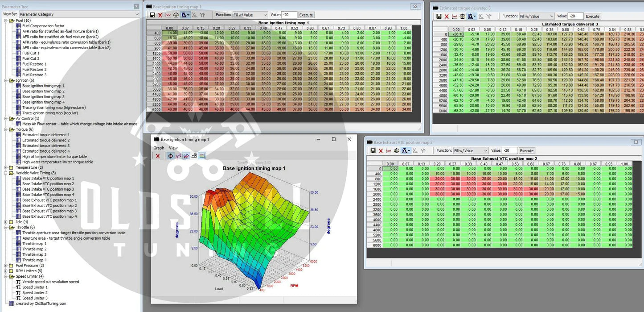644x312 pixels.
Task: Select the crosshair rotate tool in graph toolbar
Action: [x=170, y=156]
